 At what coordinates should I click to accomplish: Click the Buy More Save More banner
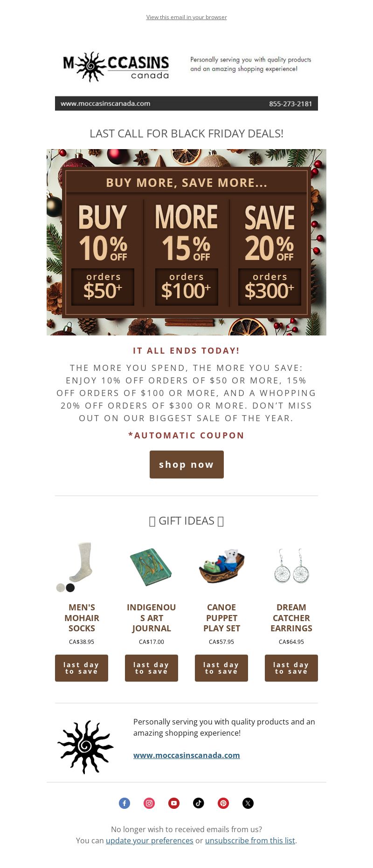tap(186, 242)
